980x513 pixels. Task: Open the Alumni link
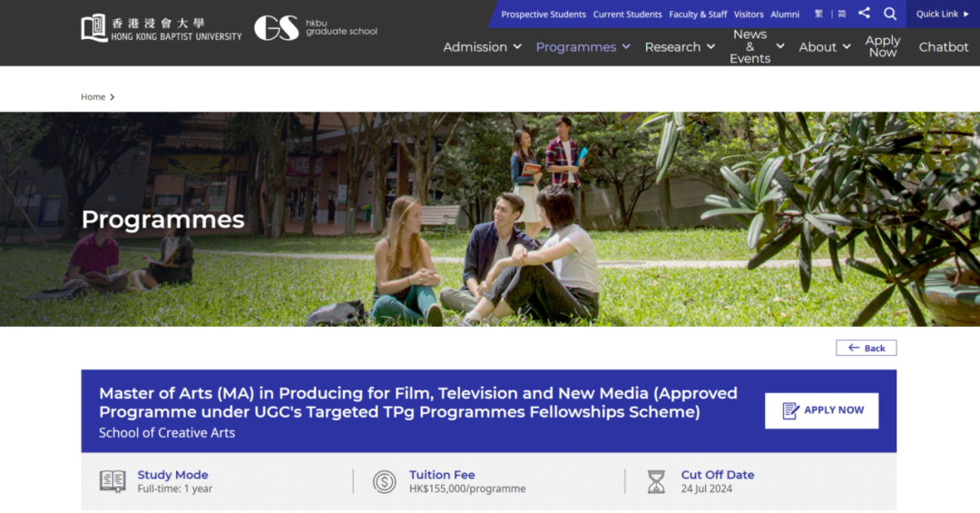[x=784, y=14]
